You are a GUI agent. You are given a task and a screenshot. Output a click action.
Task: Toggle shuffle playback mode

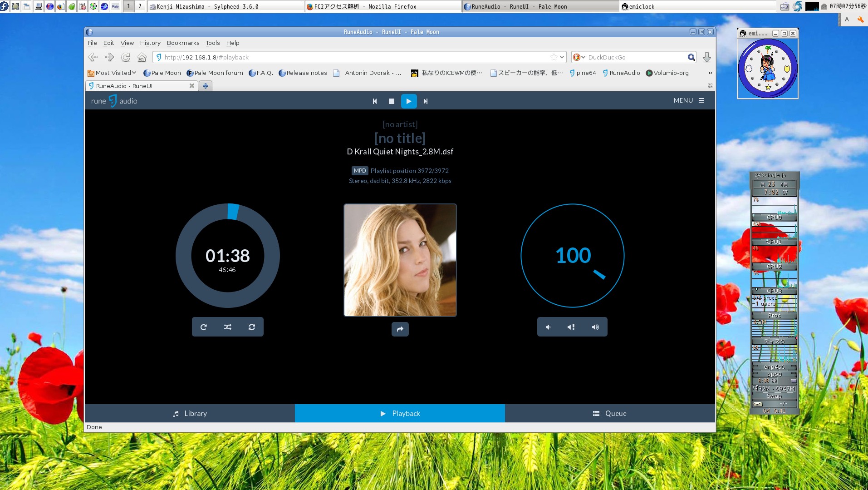228,327
